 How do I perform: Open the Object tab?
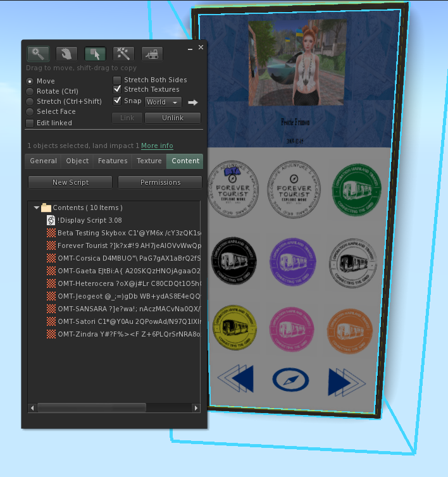click(77, 161)
